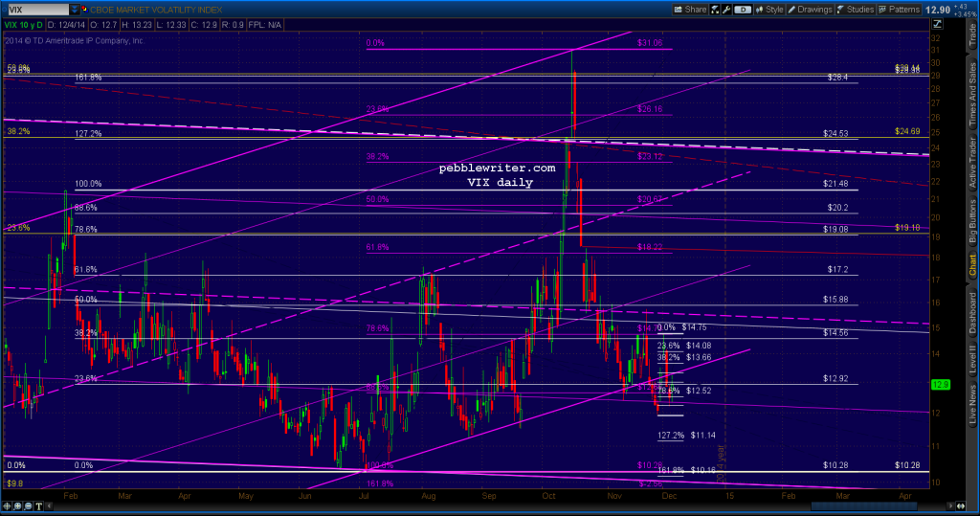The image size is (980, 516).
Task: Click the H: 13.23 high value
Action: click(136, 25)
